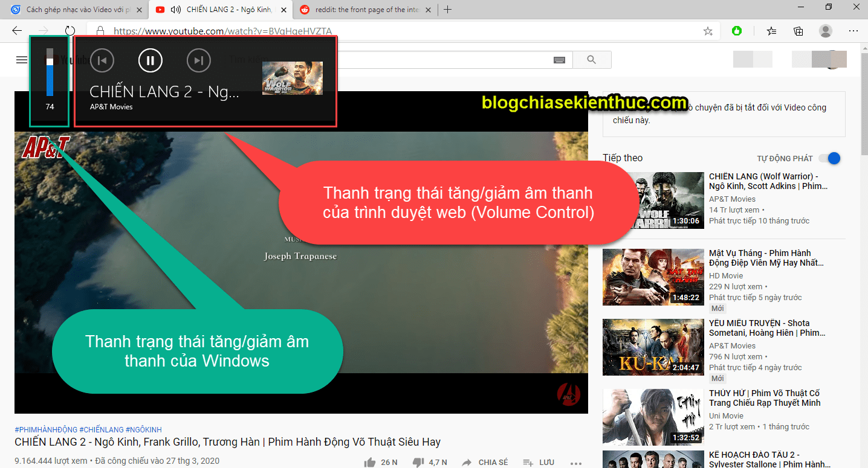This screenshot has width=868, height=468.
Task: Click green extension icon in toolbar
Action: pos(737,31)
